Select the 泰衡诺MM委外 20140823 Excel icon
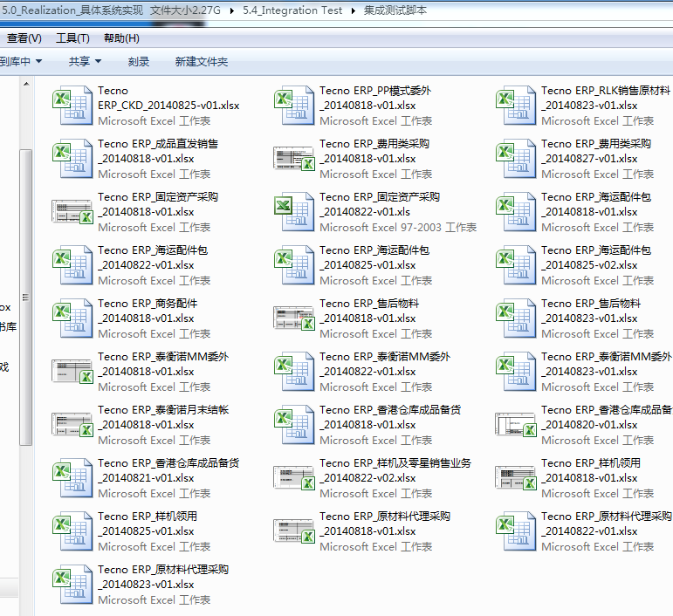673x616 pixels. coord(516,372)
